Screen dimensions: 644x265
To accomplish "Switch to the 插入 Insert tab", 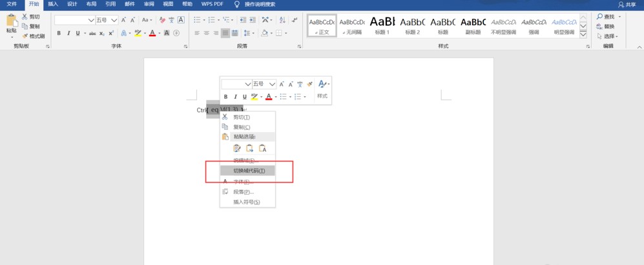I will (x=53, y=4).
